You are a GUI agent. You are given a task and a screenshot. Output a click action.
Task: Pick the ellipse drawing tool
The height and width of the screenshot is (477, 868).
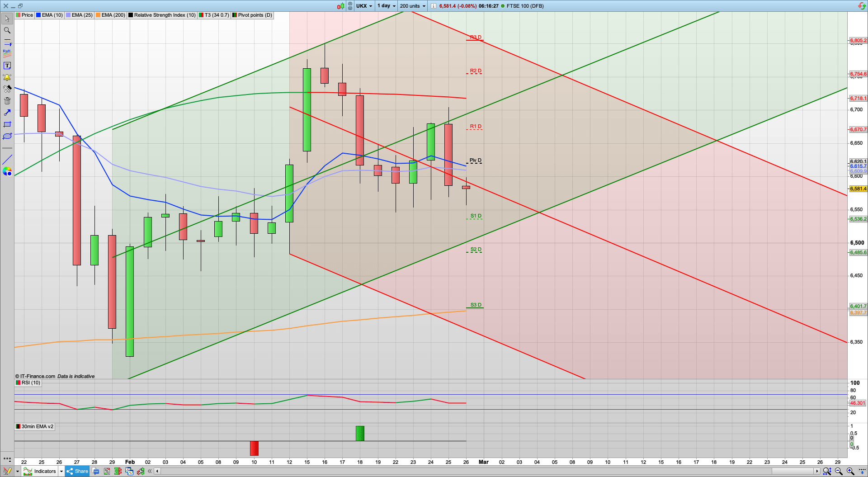pyautogui.click(x=7, y=136)
